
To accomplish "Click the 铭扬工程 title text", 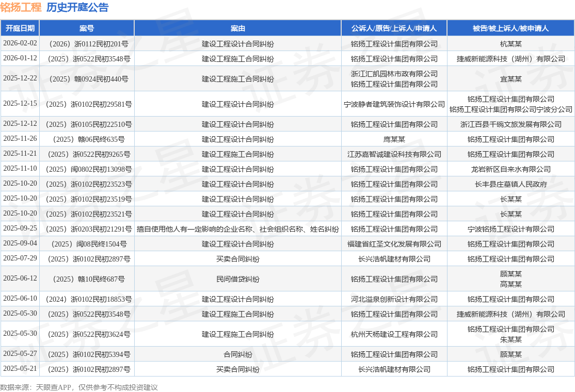I will (x=21, y=7).
